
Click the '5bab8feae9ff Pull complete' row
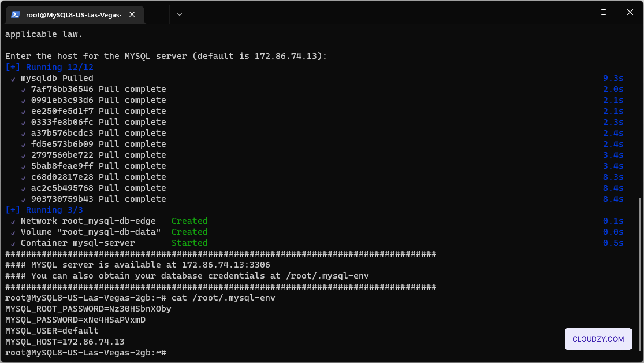click(98, 166)
